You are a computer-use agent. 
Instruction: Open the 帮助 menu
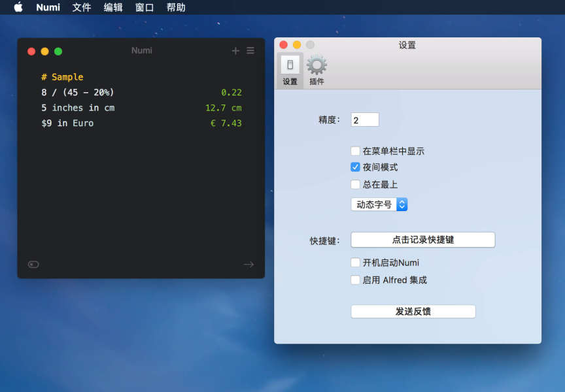(176, 7)
